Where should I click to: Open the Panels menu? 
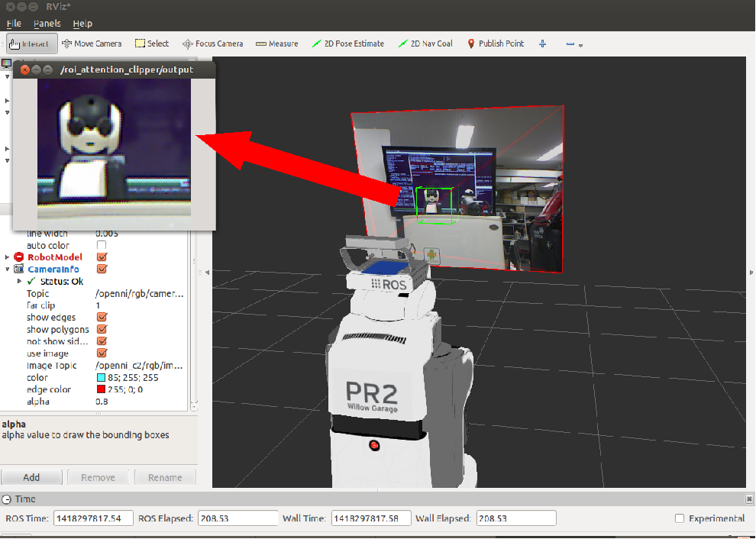click(x=47, y=23)
